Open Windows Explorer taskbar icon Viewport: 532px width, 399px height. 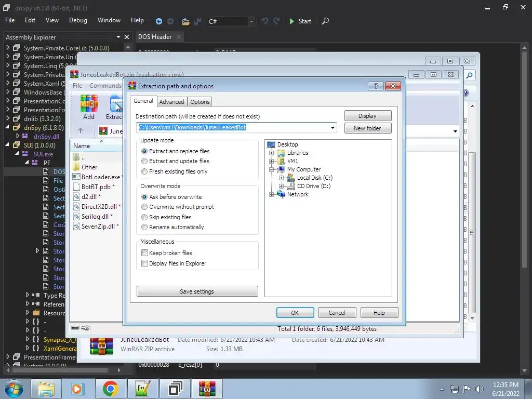[x=46, y=389]
